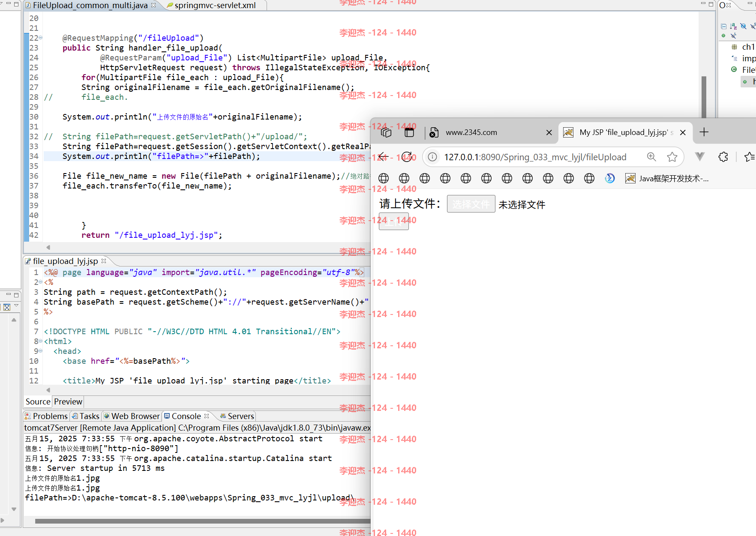Open the Java框架开发技术 bookmark
This screenshot has height=536, width=756.
[667, 179]
